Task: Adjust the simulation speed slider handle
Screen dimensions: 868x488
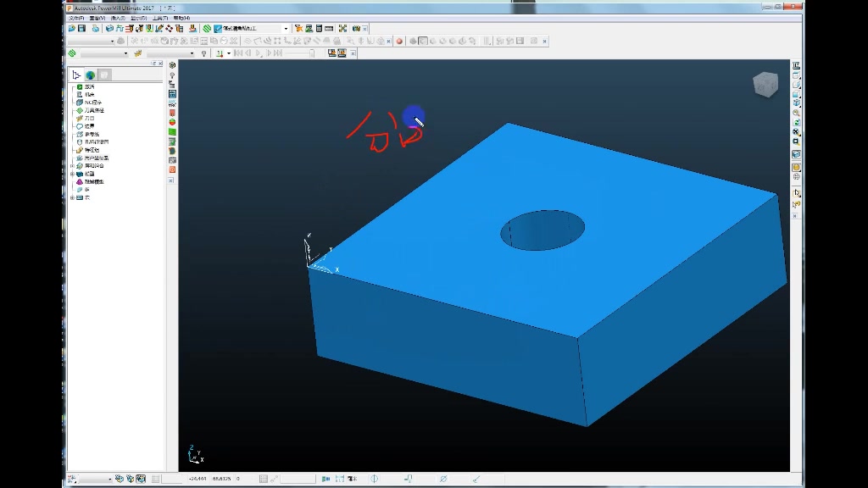Action: pos(312,53)
